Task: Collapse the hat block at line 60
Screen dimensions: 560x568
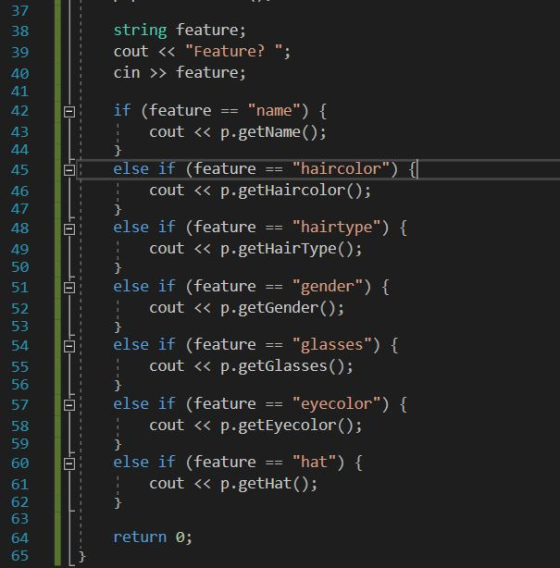Action: tap(69, 464)
